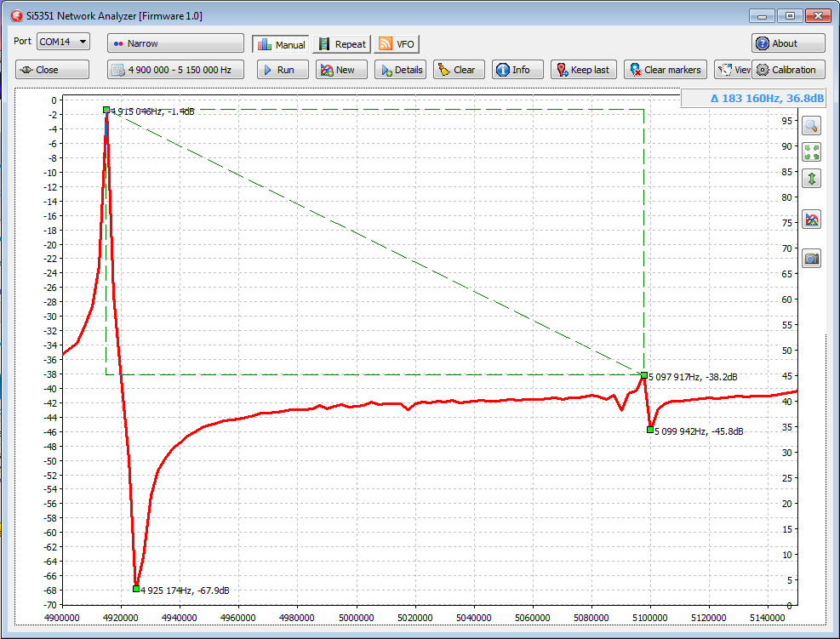Open the About dialog
This screenshot has width=840, height=639.
click(x=788, y=43)
